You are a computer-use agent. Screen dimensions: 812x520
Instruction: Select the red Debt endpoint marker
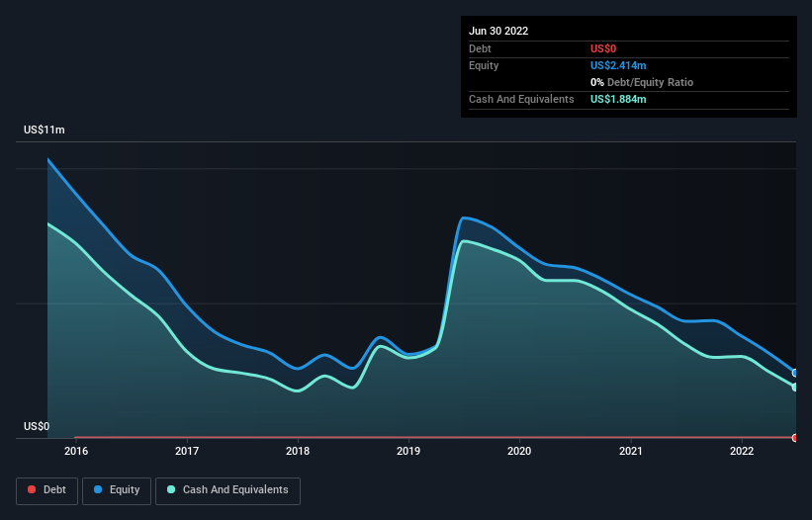click(x=795, y=438)
